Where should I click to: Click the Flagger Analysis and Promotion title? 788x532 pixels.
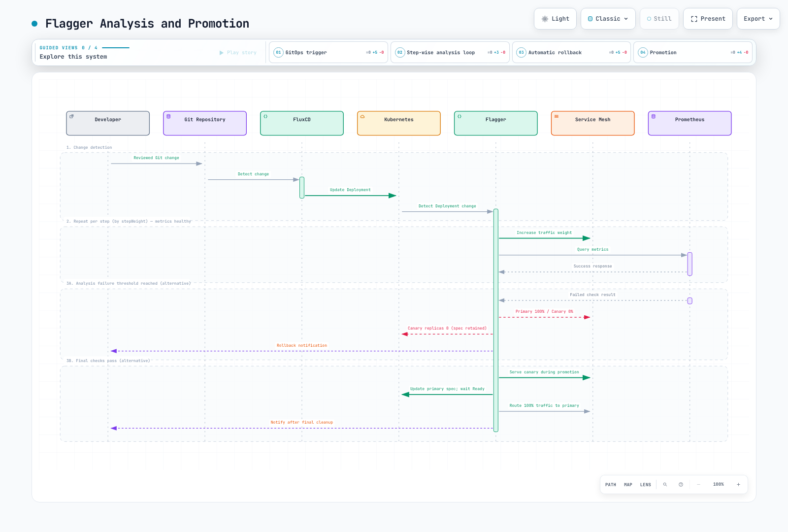pos(147,24)
